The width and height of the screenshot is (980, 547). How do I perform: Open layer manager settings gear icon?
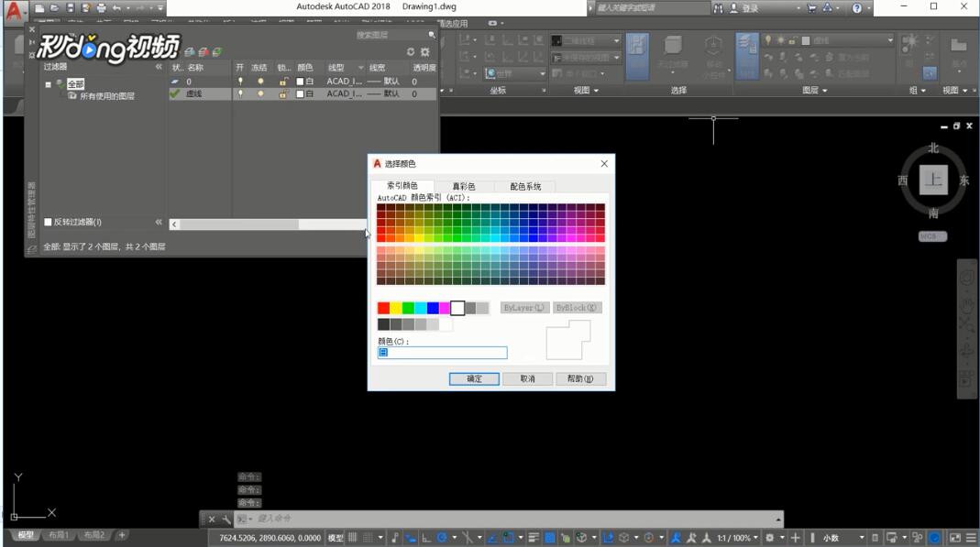click(x=425, y=52)
